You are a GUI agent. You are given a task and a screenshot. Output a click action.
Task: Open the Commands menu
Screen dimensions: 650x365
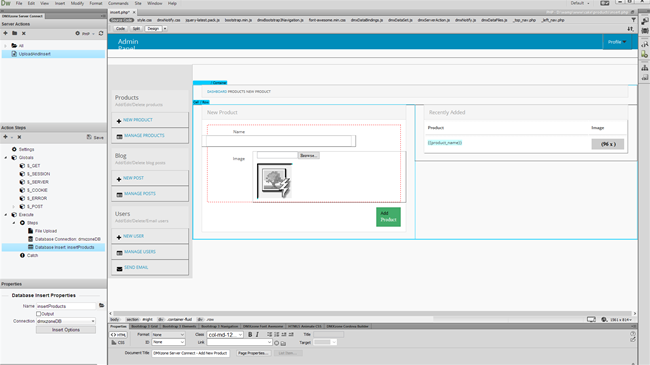pos(118,3)
